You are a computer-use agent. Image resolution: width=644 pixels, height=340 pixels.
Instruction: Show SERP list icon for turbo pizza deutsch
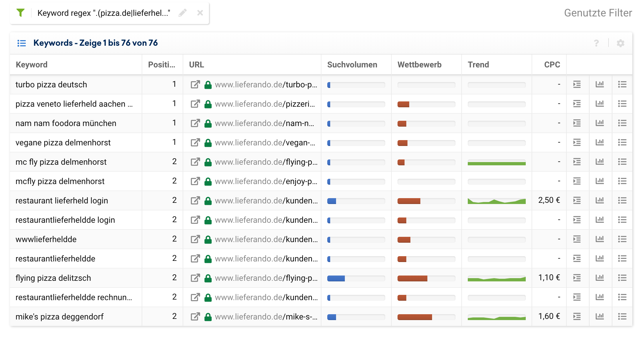[x=622, y=84]
